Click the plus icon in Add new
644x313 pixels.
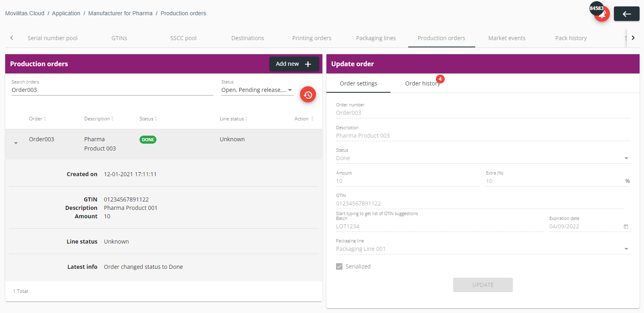(x=308, y=64)
